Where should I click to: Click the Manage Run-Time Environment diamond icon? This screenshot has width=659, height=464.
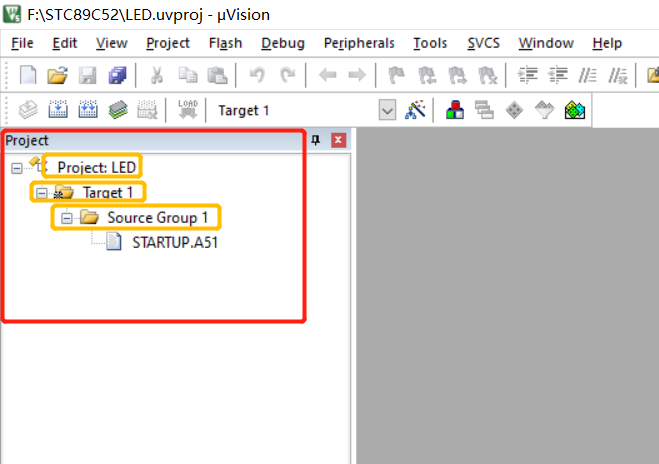point(514,110)
